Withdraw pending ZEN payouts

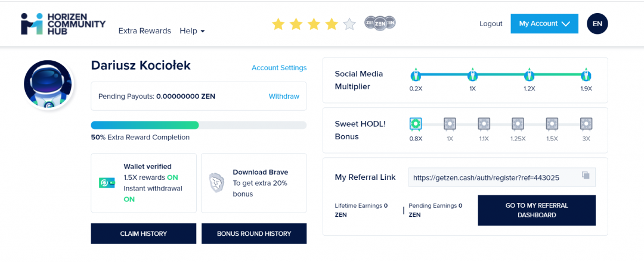284,96
